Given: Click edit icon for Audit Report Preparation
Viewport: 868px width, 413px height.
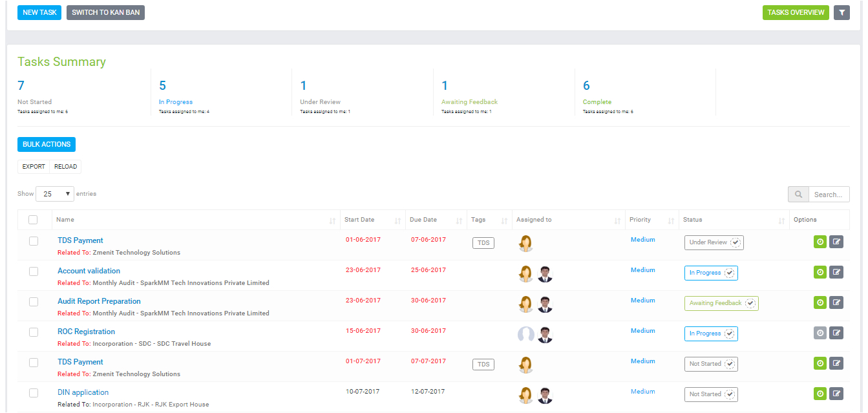Looking at the screenshot, I should [836, 302].
